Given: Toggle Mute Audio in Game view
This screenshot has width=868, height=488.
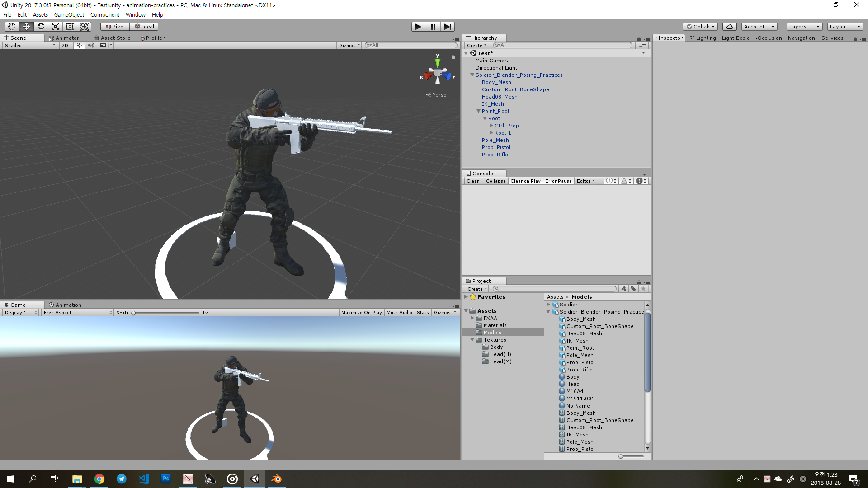Looking at the screenshot, I should tap(399, 313).
